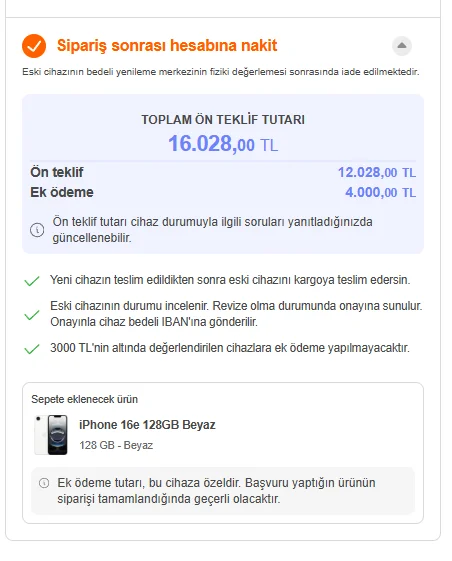
Task: Collapse the 'Sipariş sonrası hesabına nakit' section
Action: point(402,46)
